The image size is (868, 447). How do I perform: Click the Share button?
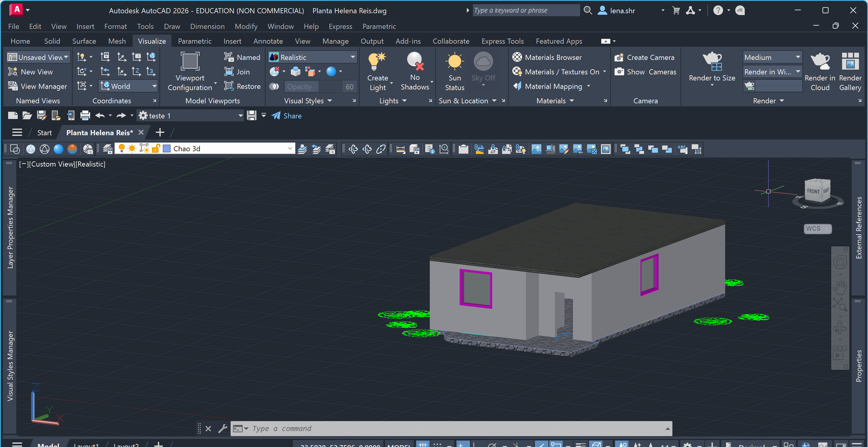pyautogui.click(x=286, y=116)
